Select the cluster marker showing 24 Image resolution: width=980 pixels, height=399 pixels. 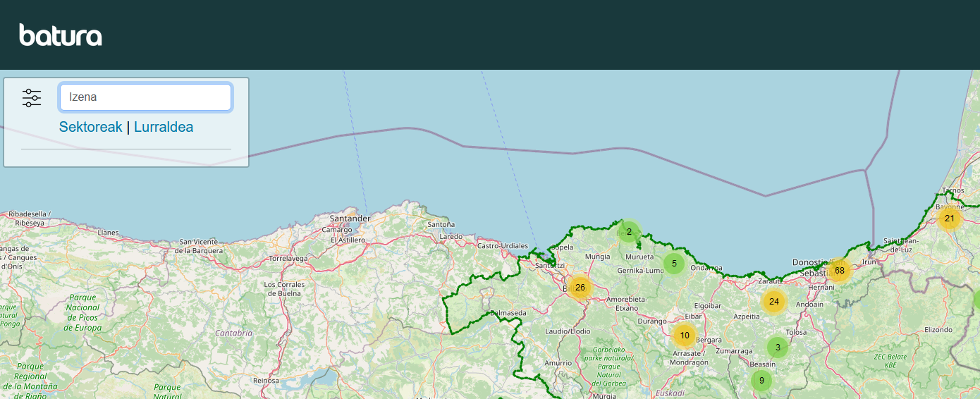tap(774, 302)
